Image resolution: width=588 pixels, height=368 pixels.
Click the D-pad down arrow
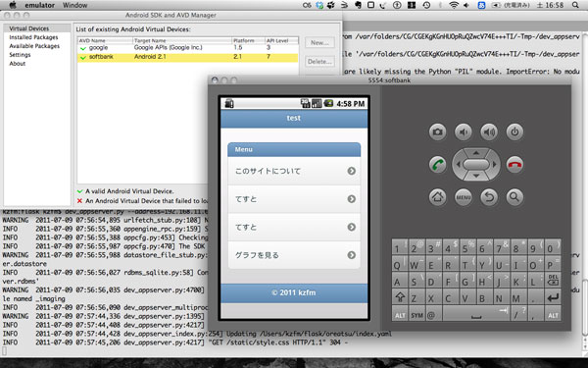point(476,176)
